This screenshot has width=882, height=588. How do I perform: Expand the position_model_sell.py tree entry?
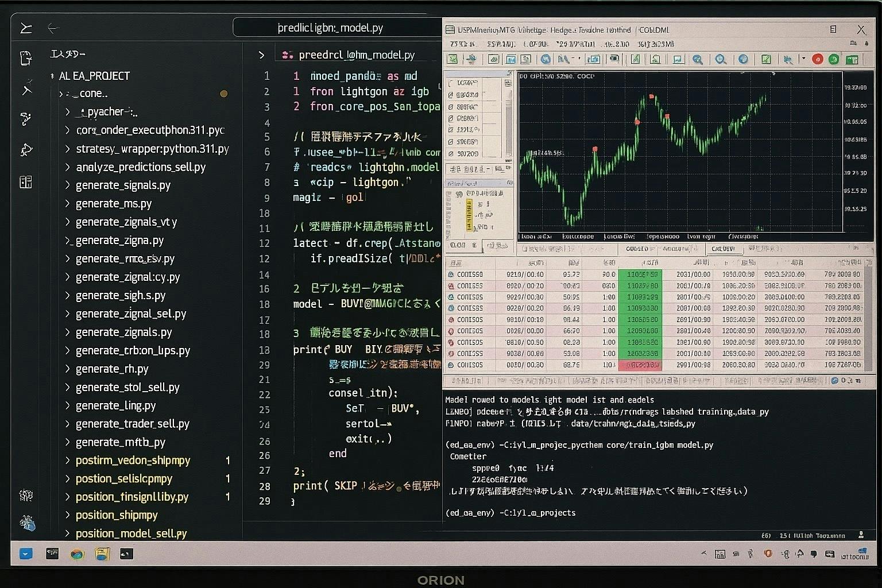67,533
